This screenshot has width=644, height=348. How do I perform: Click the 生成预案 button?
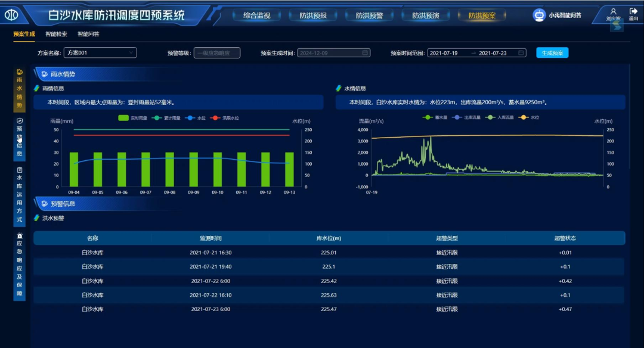[x=552, y=53]
